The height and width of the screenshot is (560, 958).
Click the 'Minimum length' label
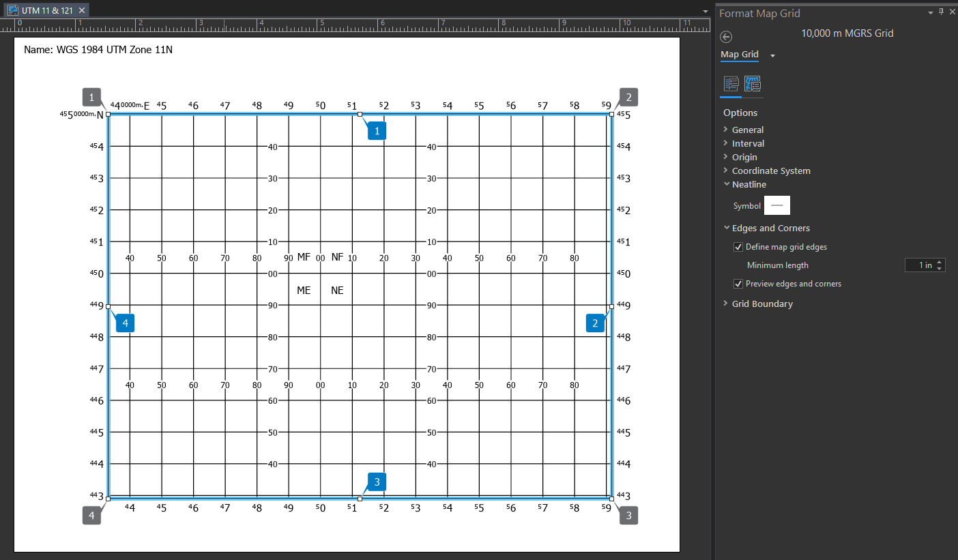coord(777,265)
